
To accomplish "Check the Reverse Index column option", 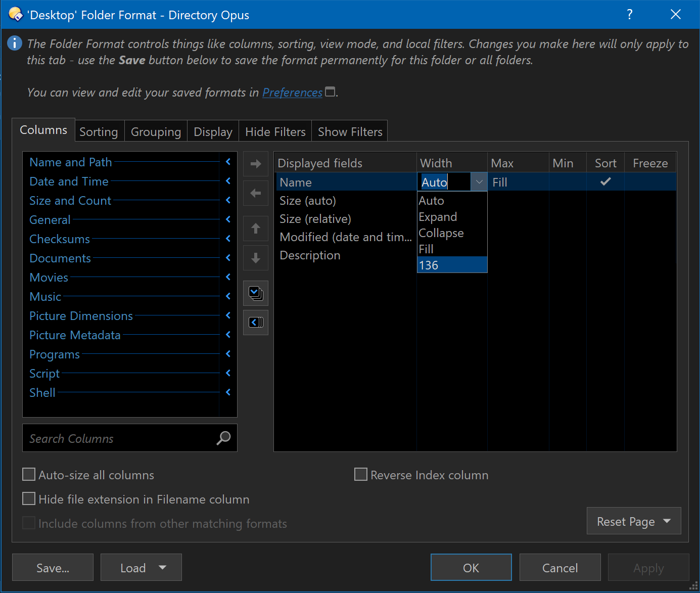I will coord(361,475).
